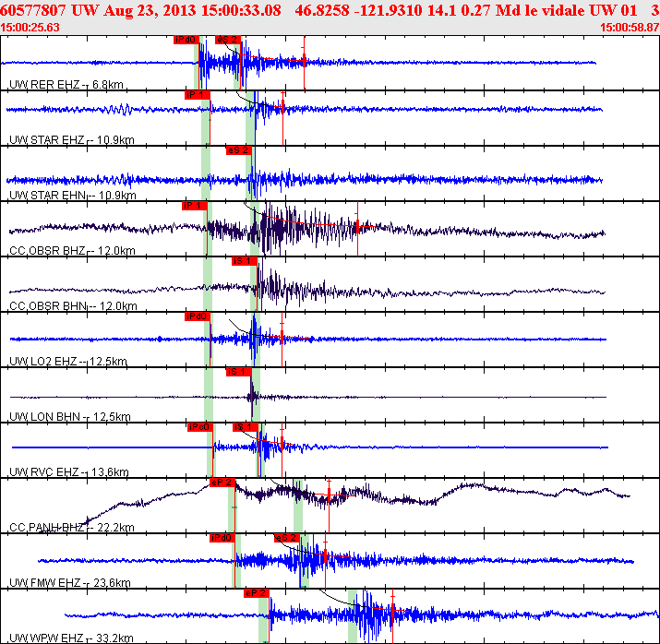Select the iPd0 pick on LO2 EHZ trace
660x644 pixels.
(197, 316)
